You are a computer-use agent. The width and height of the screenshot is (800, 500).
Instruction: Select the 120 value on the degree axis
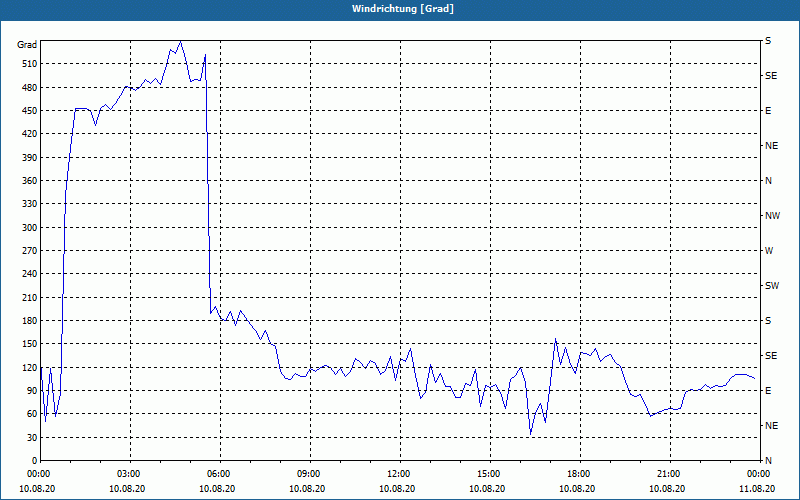click(30, 367)
